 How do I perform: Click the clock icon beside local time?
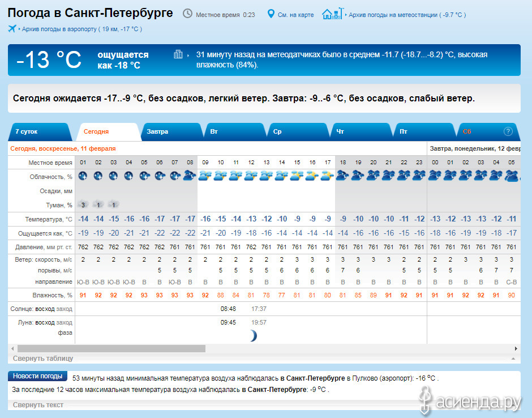[x=187, y=14]
